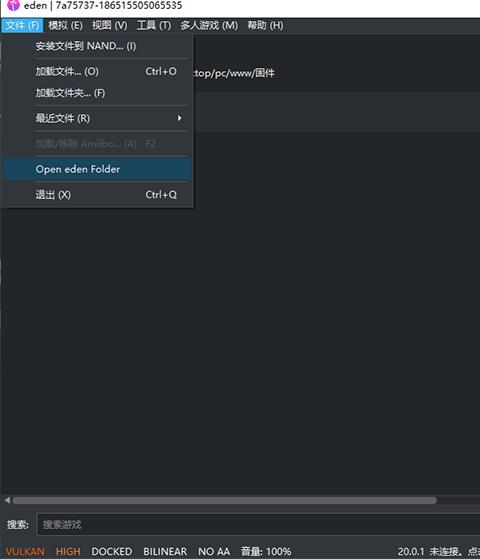Image resolution: width=480 pixels, height=559 pixels.
Task: Open the 模拟 (E) menu
Action: point(65,25)
